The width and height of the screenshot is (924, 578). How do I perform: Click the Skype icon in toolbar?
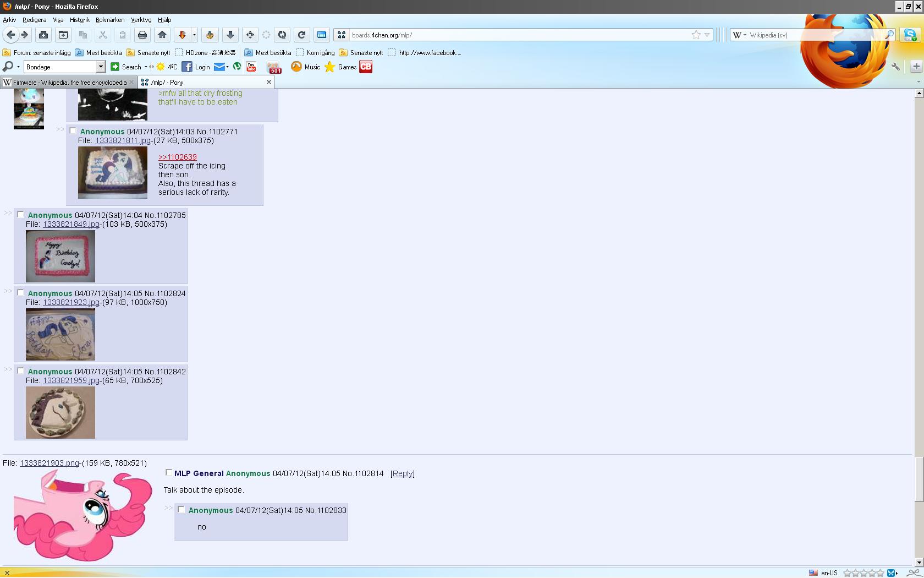click(910, 35)
